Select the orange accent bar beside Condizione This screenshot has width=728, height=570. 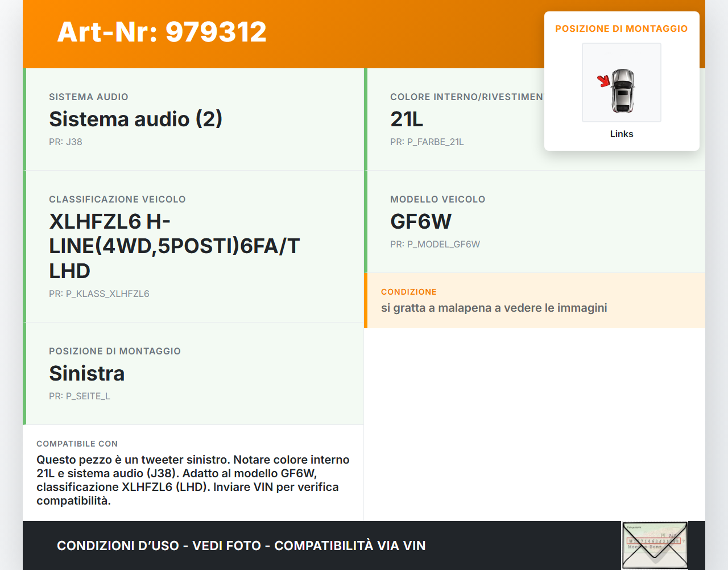365,300
